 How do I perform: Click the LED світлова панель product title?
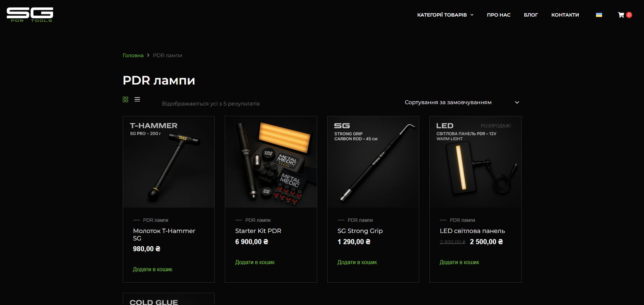point(472,231)
